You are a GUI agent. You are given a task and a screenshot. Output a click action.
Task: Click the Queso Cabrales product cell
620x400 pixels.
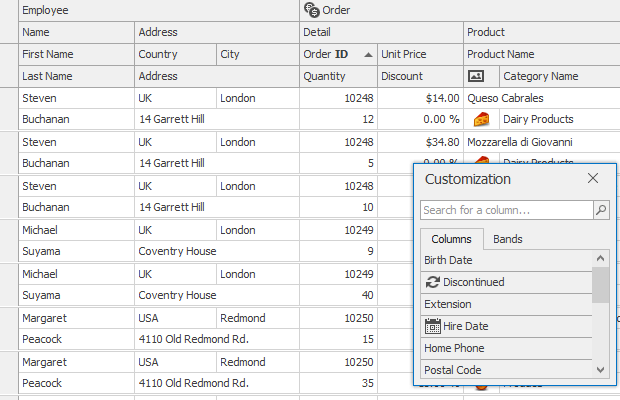(542, 98)
